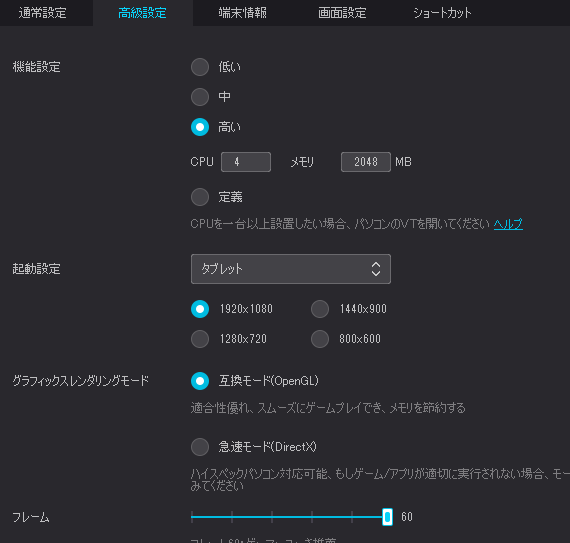Choose the 中 performance radio button

point(200,97)
